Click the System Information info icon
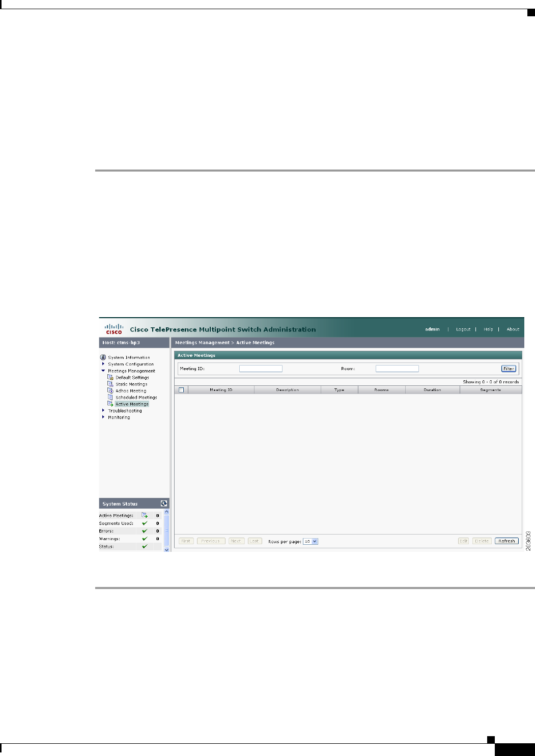This screenshot has height=756, width=535. point(103,357)
